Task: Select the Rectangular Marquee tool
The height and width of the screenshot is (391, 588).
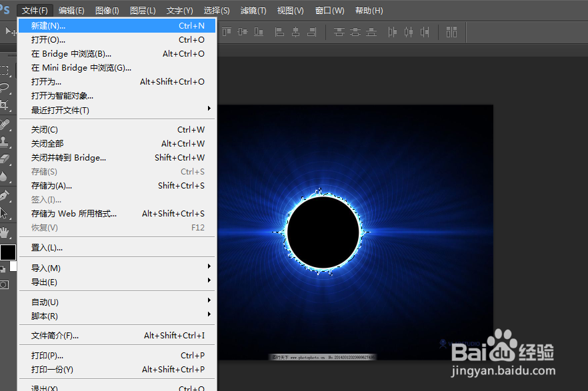Action: click(5, 70)
